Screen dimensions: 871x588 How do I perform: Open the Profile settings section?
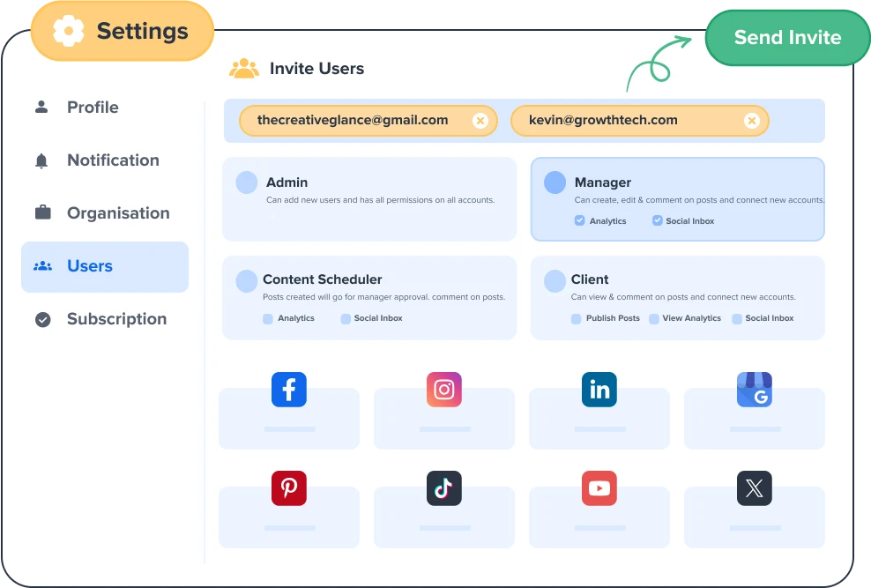coord(93,108)
